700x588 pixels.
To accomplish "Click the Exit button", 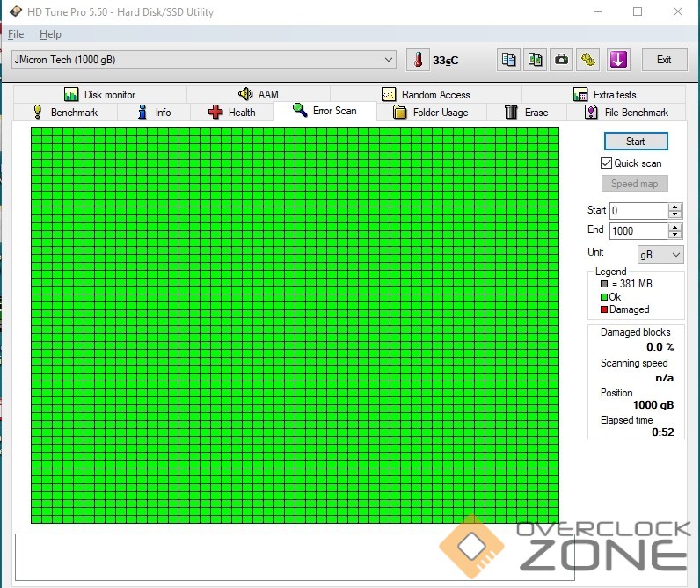I will pyautogui.click(x=664, y=60).
